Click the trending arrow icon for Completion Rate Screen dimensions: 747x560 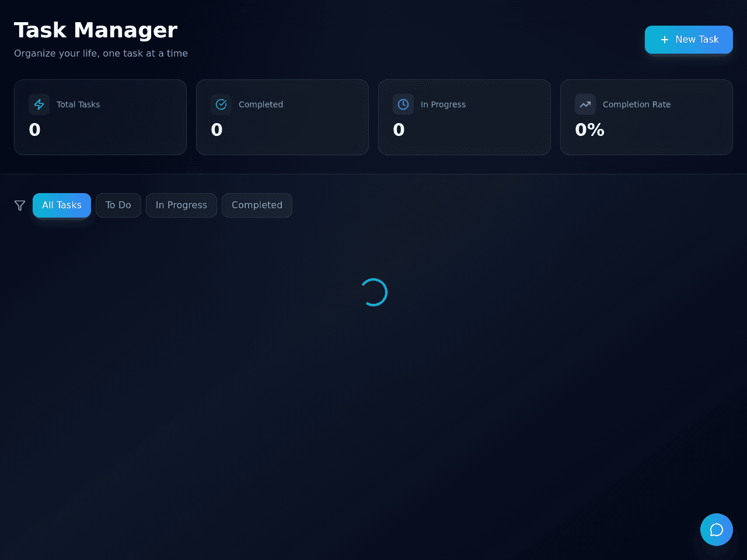click(585, 104)
